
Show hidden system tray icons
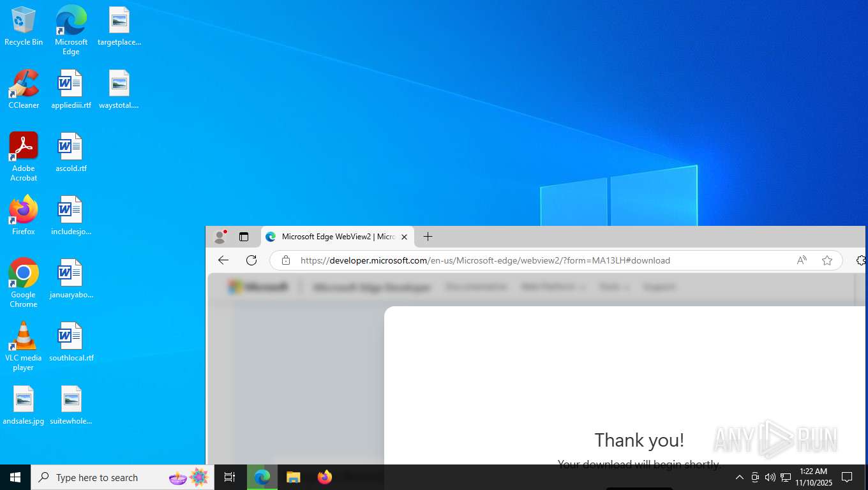tap(740, 477)
